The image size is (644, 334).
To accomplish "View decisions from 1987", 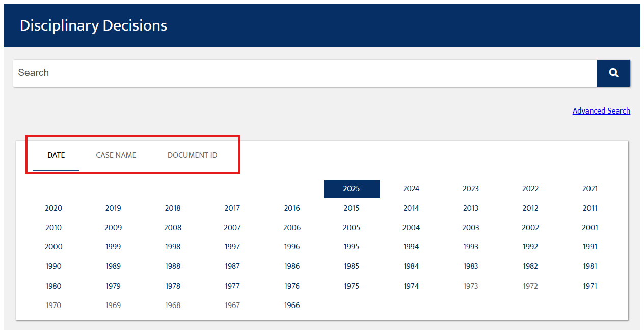I will point(232,266).
